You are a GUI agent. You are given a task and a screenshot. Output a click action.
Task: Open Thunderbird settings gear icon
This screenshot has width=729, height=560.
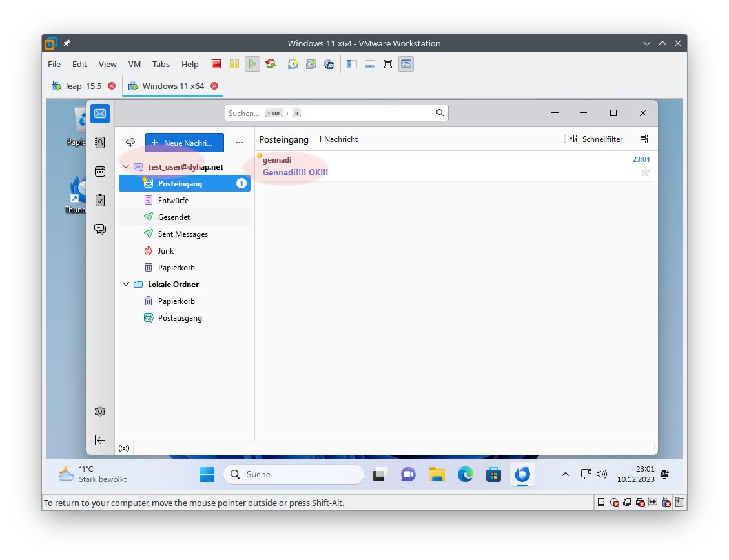100,412
